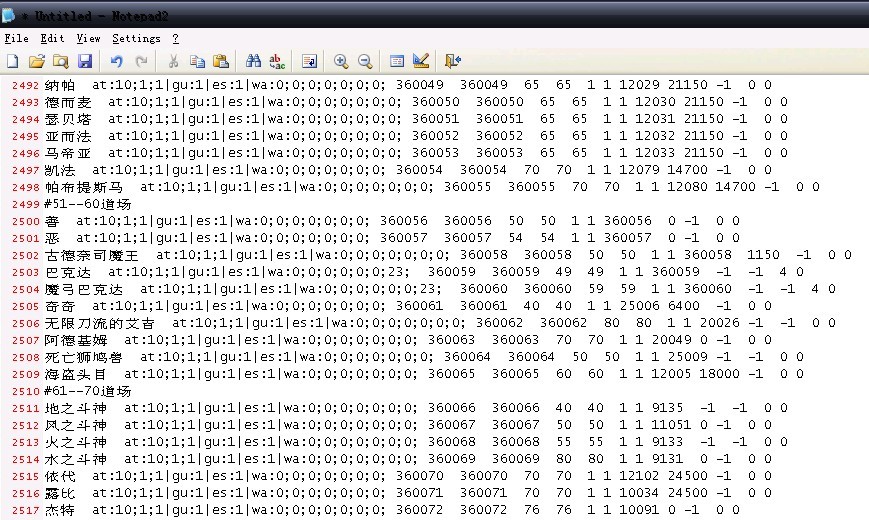Open the ? help menu

coord(175,38)
